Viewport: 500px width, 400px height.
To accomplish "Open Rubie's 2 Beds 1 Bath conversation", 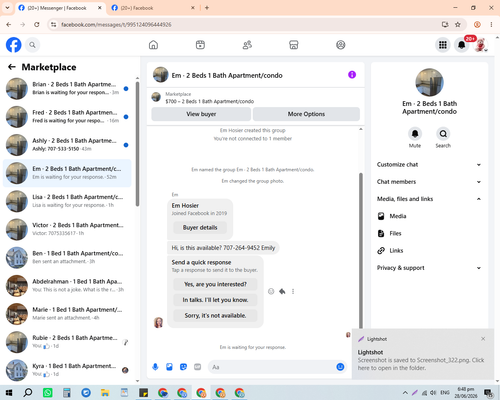I will click(x=67, y=342).
